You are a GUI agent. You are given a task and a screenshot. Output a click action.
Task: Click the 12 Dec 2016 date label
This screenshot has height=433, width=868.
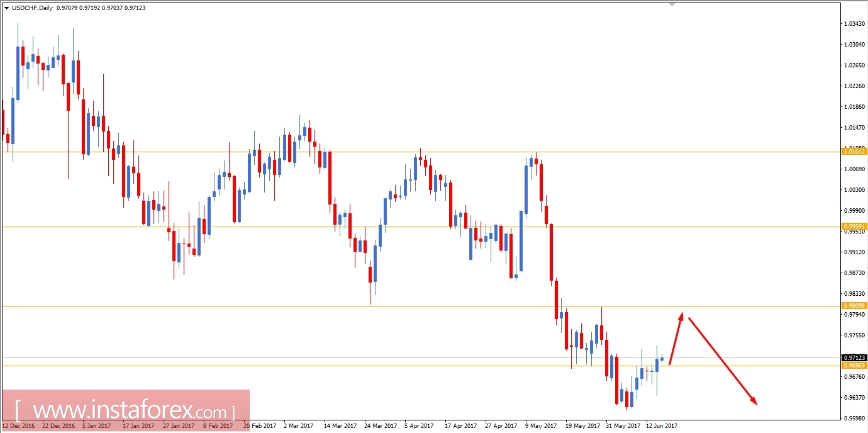(19, 426)
